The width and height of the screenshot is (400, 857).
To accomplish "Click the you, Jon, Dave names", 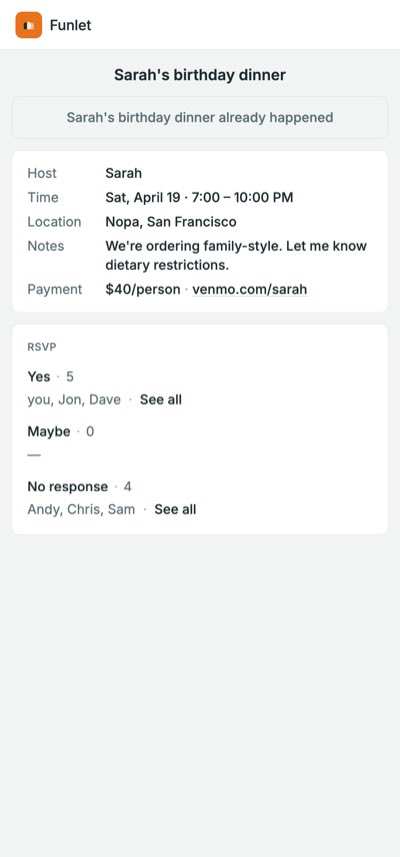I will [74, 400].
